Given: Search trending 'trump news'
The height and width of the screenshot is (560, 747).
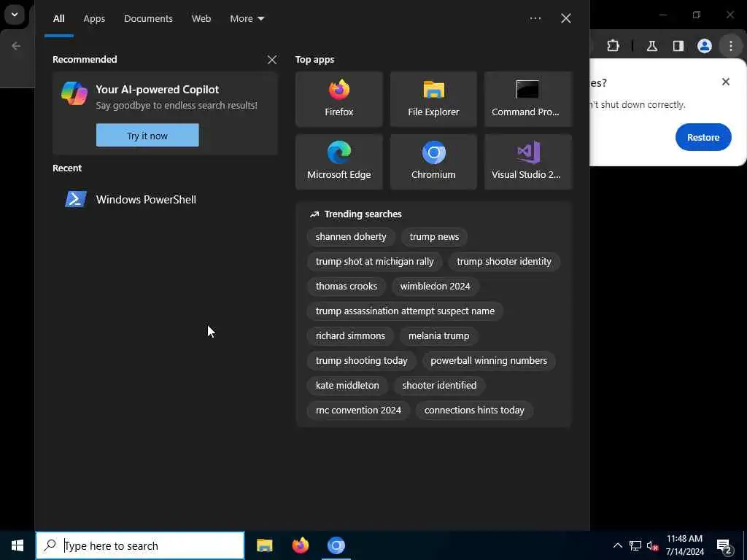Looking at the screenshot, I should pos(434,237).
